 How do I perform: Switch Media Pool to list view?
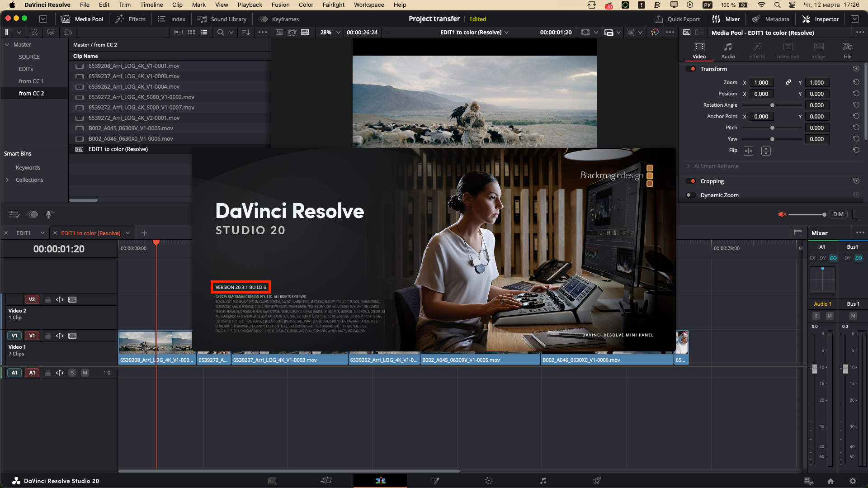(x=204, y=32)
